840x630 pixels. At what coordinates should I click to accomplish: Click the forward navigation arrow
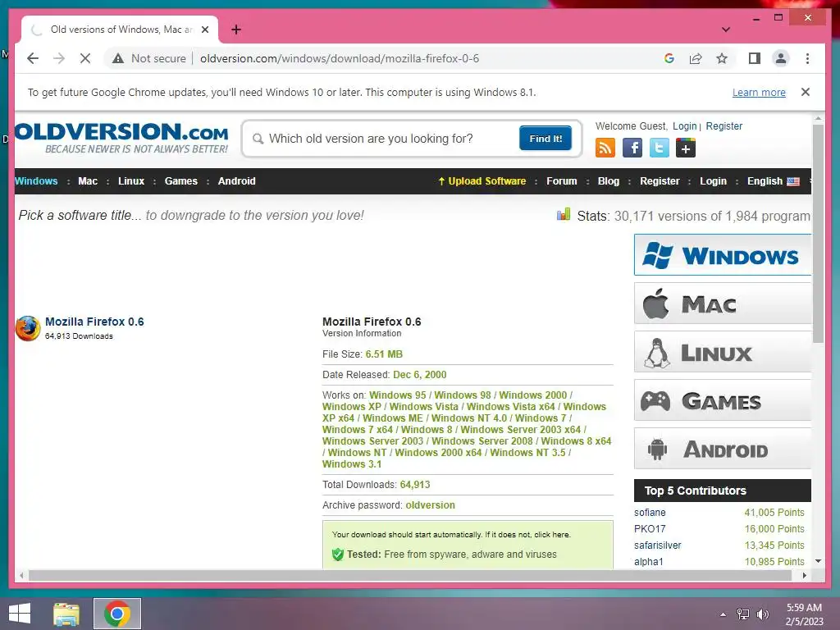click(x=59, y=58)
